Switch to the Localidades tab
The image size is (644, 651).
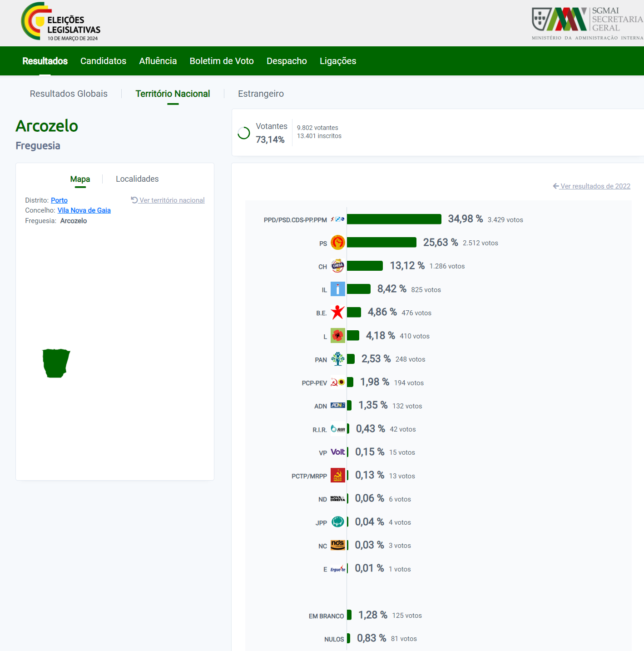(x=137, y=179)
